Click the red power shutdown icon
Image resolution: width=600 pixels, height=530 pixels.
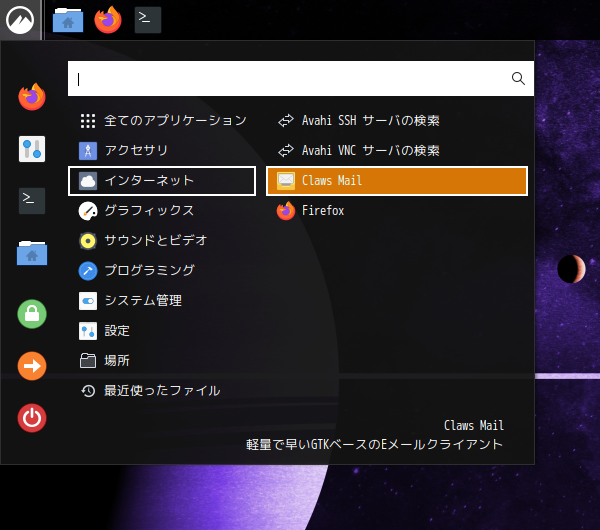click(x=32, y=418)
